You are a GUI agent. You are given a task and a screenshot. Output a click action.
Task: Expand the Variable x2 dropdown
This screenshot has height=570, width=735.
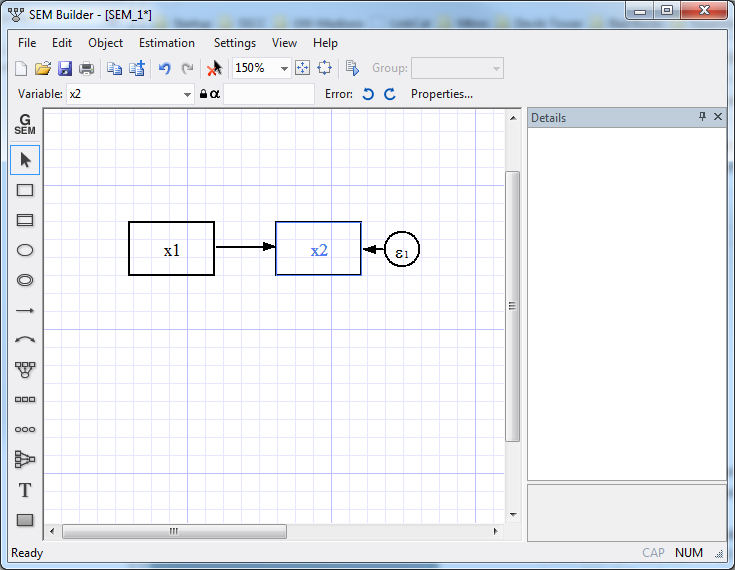(187, 94)
